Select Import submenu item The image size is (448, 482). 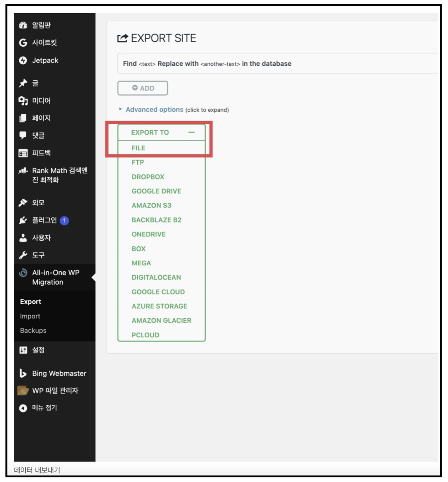[x=30, y=316]
